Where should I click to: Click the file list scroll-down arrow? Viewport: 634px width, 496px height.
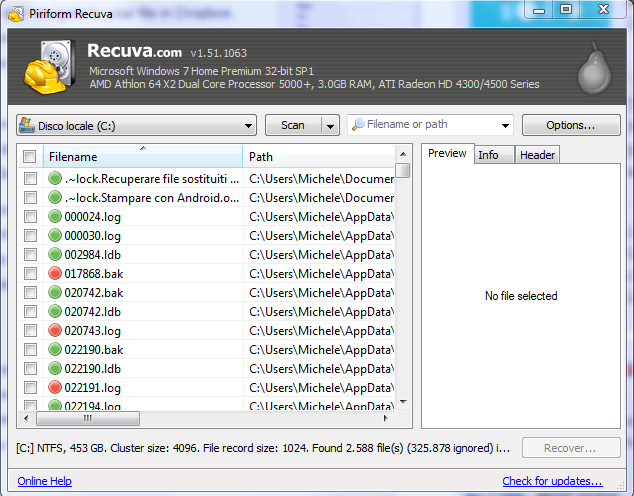click(403, 402)
